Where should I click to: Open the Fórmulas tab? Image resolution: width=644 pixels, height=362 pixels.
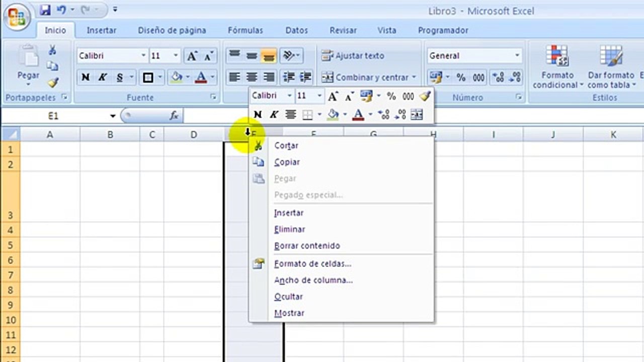click(246, 30)
